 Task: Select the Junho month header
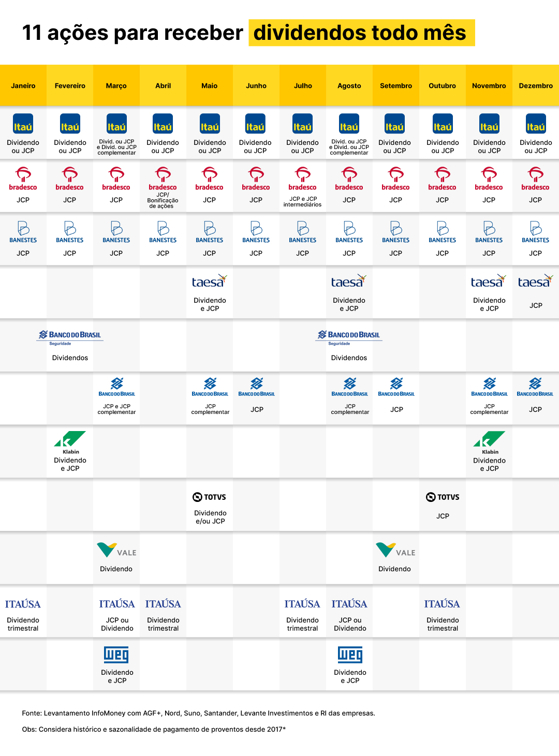[x=256, y=86]
